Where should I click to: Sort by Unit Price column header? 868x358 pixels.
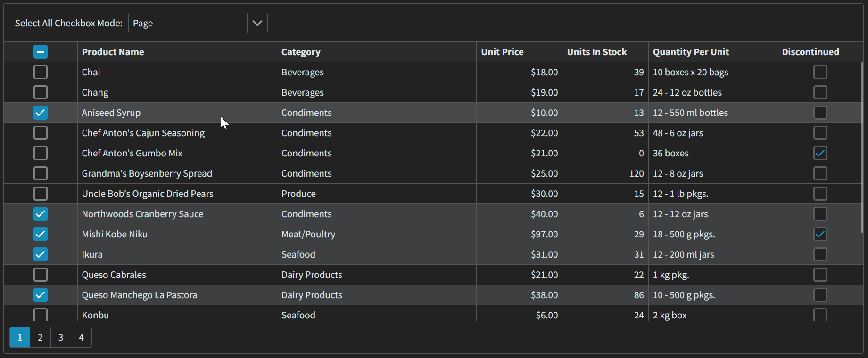pos(502,52)
